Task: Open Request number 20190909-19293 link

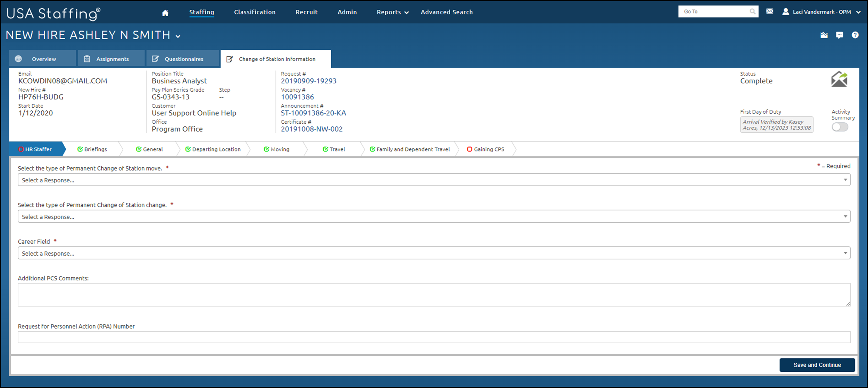Action: click(x=309, y=81)
